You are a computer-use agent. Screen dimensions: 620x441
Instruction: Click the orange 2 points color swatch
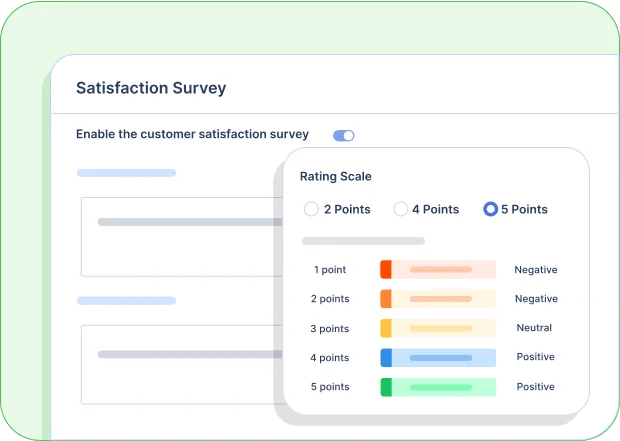pyautogui.click(x=386, y=299)
